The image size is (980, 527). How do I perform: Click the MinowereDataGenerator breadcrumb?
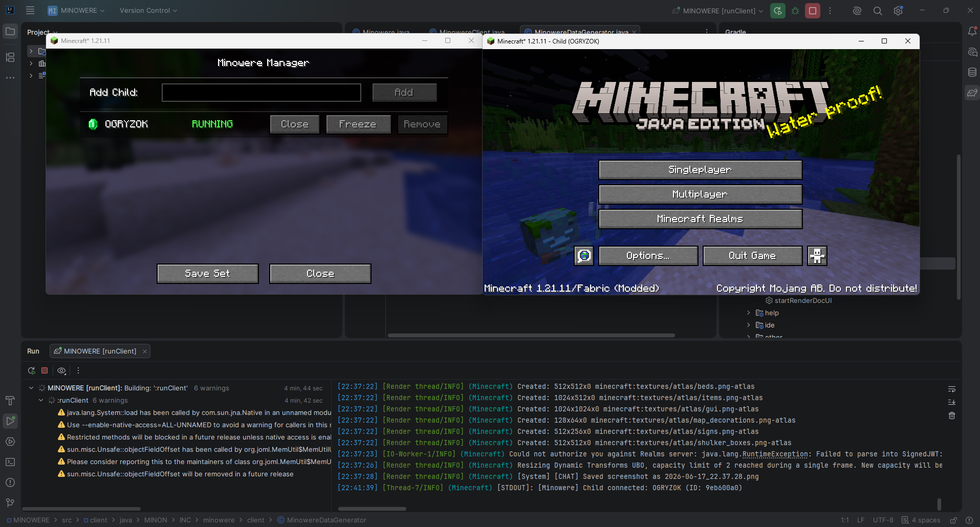pyautogui.click(x=322, y=520)
